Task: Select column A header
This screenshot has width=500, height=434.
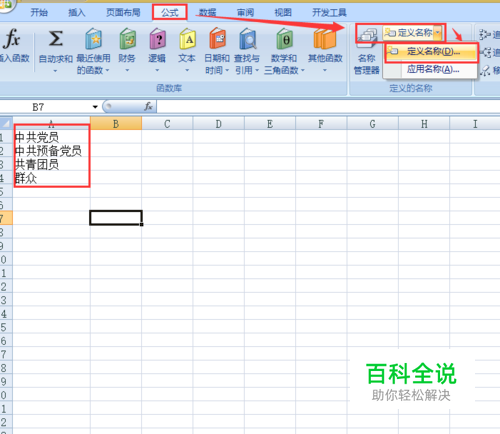Action: point(51,124)
